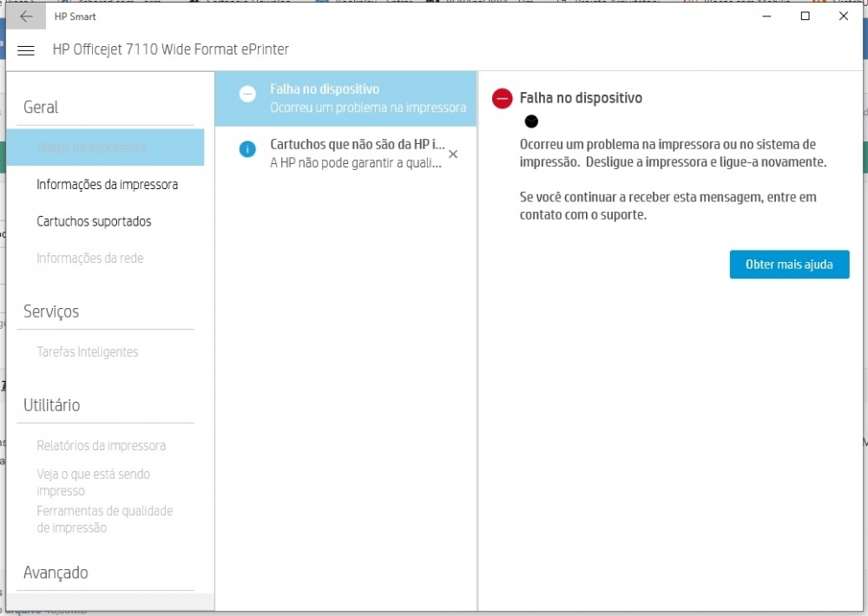Open the non-HP cartridges info notification
The height and width of the screenshot is (616, 868).
(345, 154)
